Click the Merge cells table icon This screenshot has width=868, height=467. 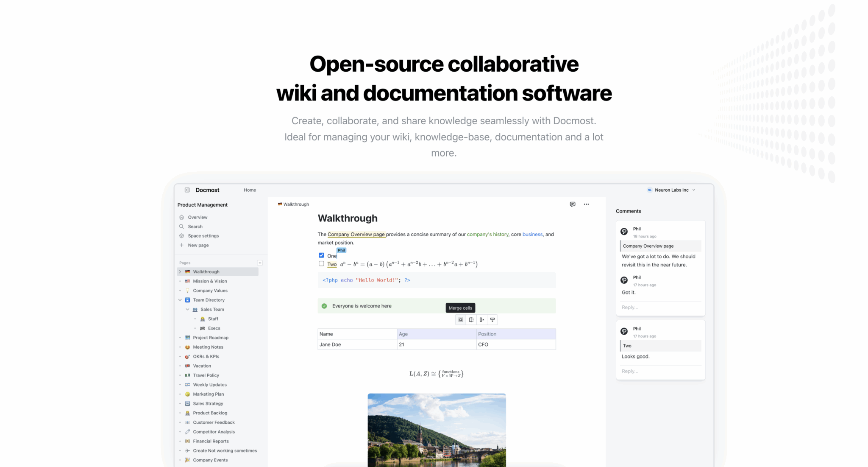461,320
